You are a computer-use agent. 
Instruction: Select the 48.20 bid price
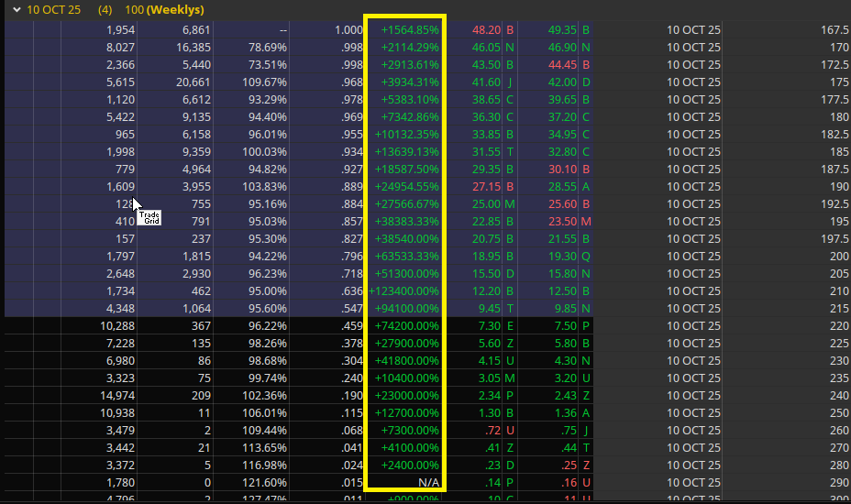[486, 29]
